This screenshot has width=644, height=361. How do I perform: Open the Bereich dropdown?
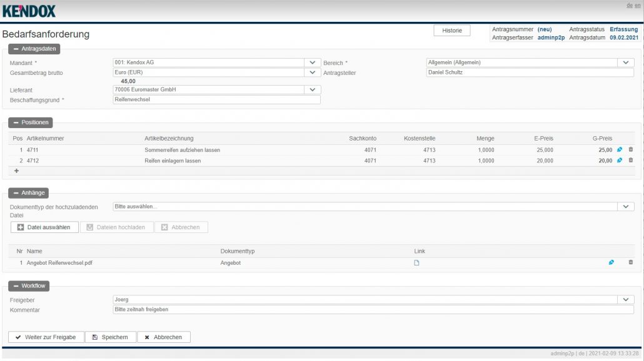(625, 62)
